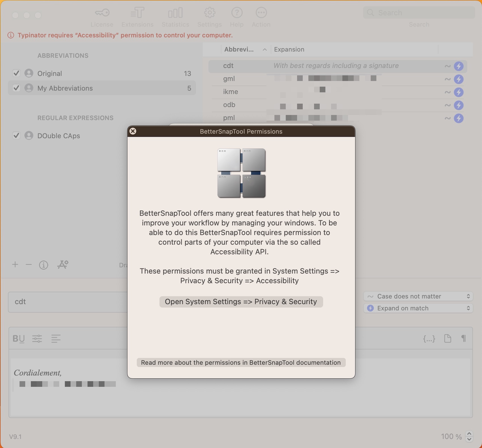Viewport: 482px width, 448px height.
Task: Sort by the Abbreviation column header
Action: 246,49
